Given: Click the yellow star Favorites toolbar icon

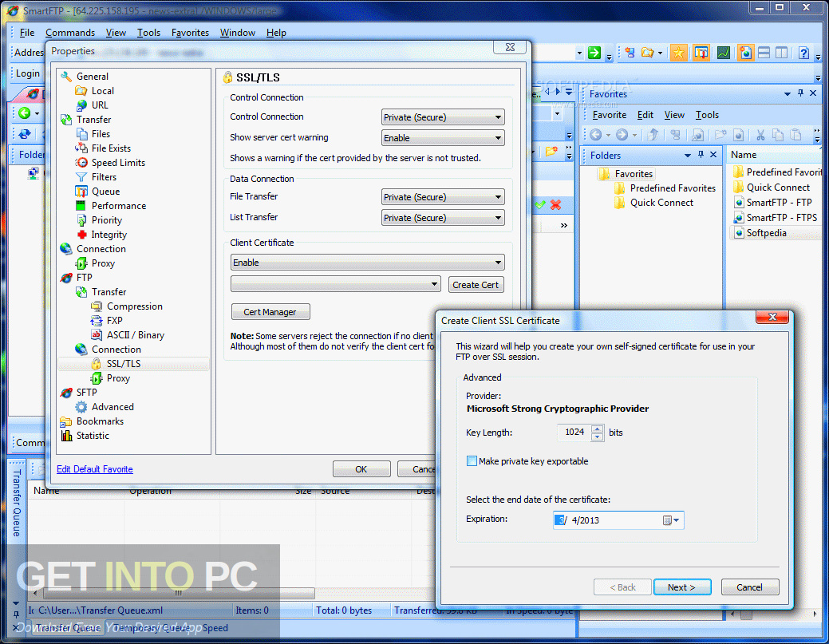Looking at the screenshot, I should 678,53.
